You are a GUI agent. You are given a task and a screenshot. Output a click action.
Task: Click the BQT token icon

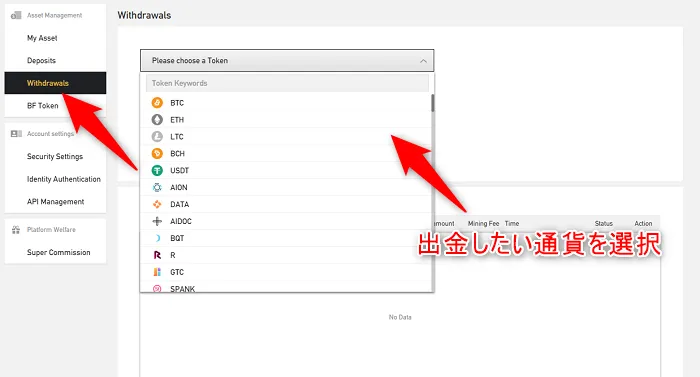click(157, 238)
